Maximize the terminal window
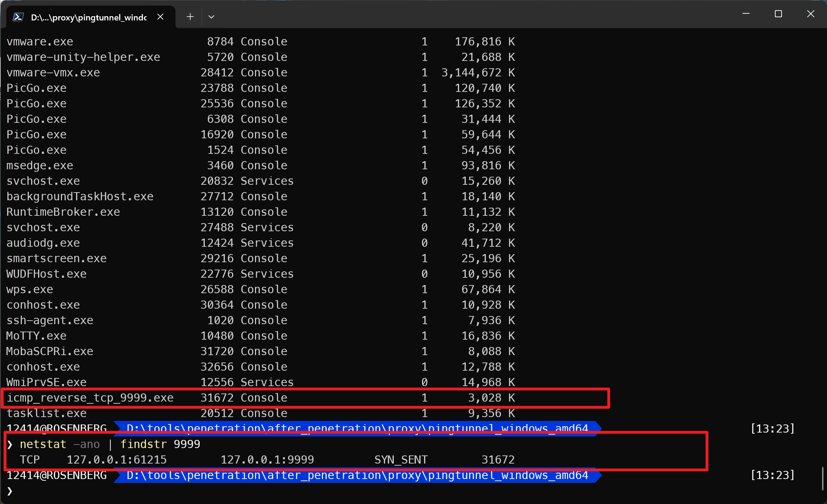Screen dimensions: 827x504 (778, 14)
